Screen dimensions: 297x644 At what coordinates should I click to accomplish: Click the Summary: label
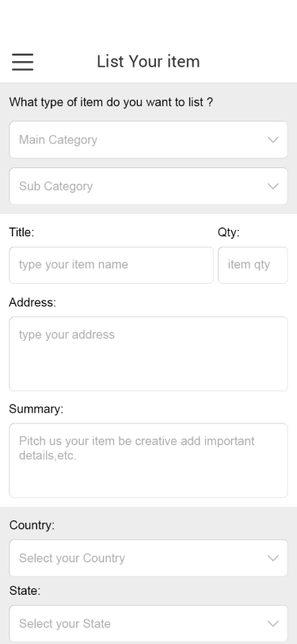[x=36, y=409]
